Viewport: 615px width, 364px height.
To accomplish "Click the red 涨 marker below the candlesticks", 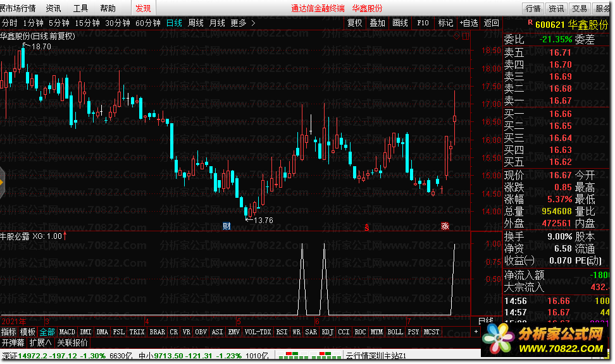I will 445,226.
